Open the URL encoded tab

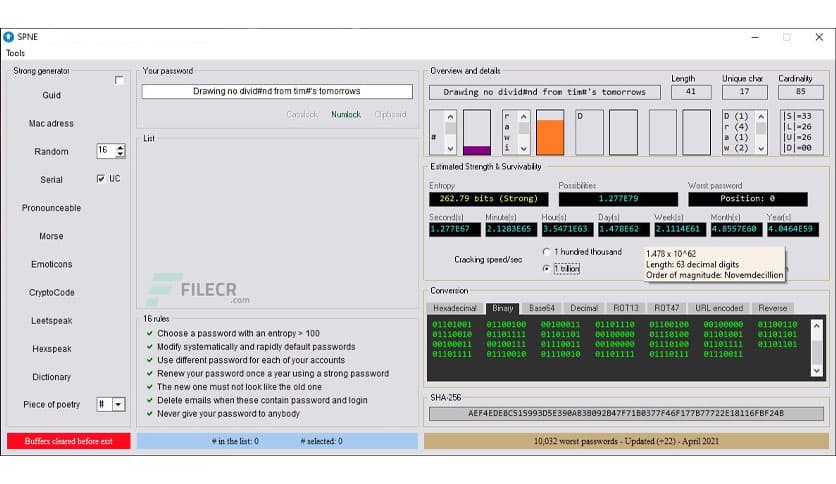(x=719, y=308)
